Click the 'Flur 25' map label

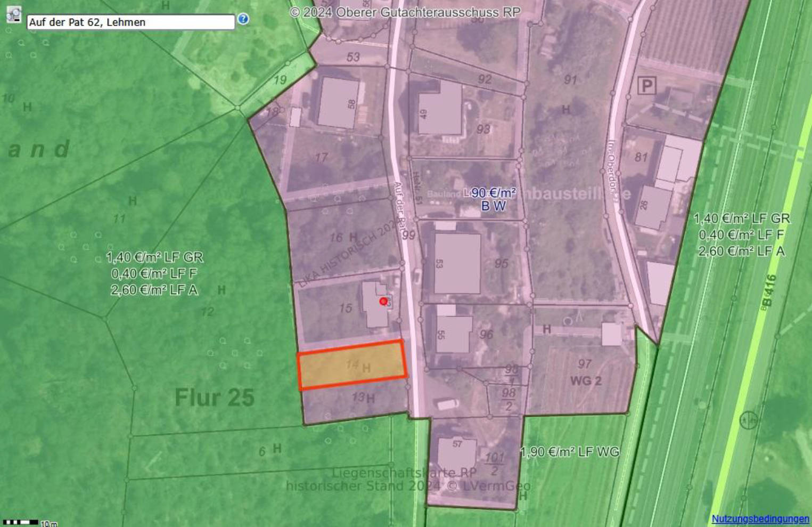click(215, 398)
